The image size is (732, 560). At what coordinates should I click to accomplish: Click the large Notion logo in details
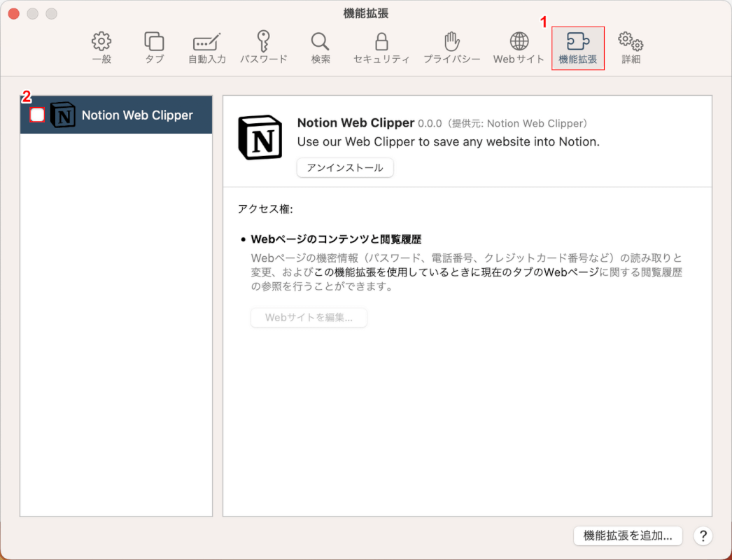[260, 137]
